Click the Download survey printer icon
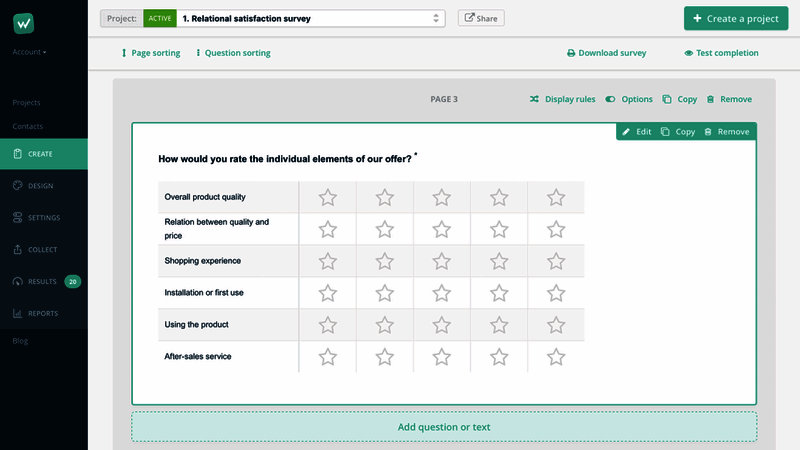 (571, 53)
